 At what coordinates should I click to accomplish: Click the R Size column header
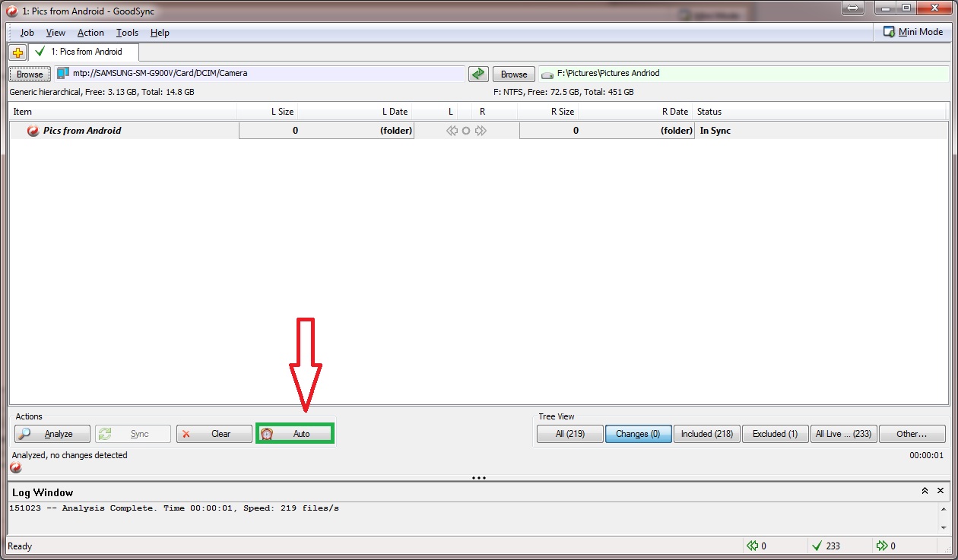[548, 112]
